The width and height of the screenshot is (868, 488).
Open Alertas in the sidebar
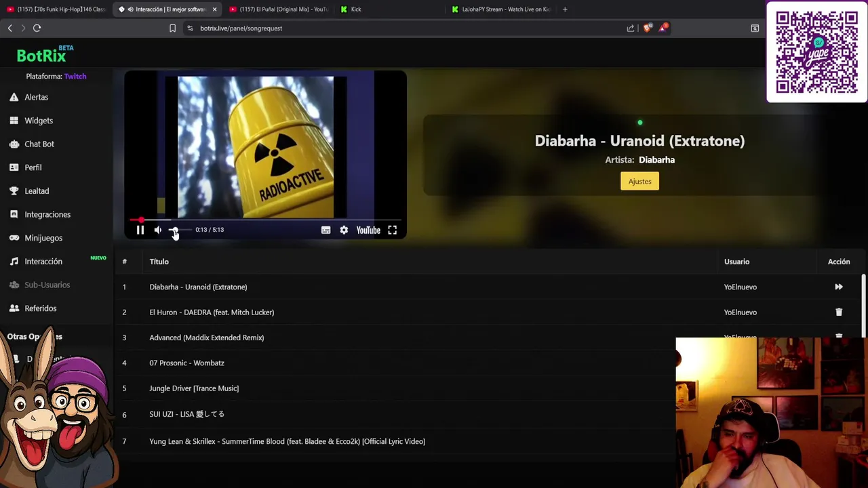37,97
